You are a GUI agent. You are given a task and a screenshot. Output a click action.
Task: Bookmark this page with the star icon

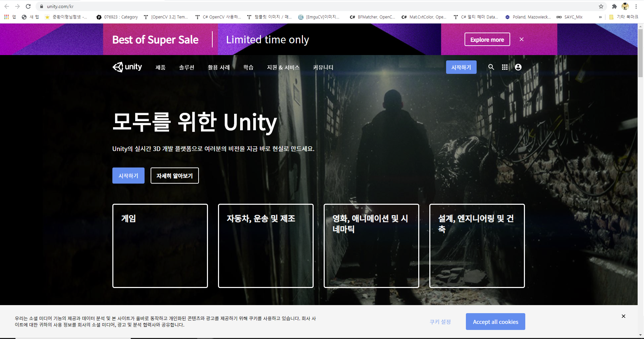pyautogui.click(x=601, y=6)
